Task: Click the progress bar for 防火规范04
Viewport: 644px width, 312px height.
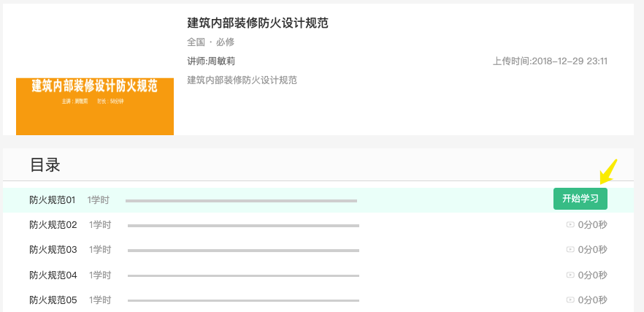Action: click(243, 275)
